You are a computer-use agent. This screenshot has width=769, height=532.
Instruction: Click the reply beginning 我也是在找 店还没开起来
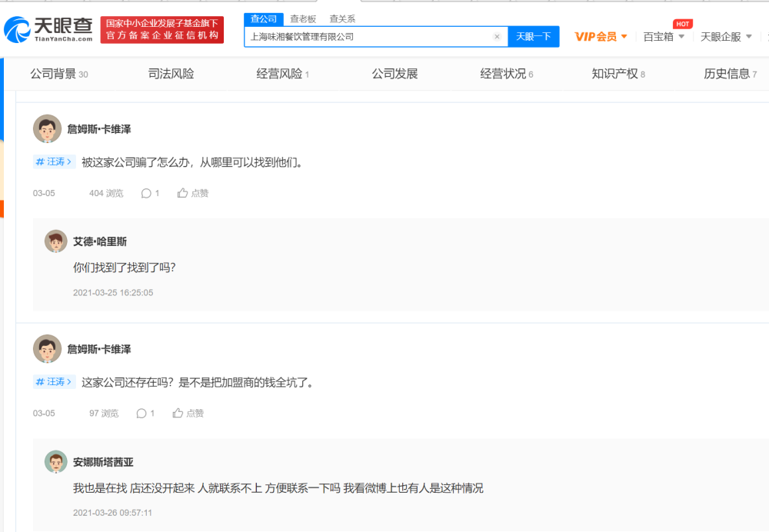(x=278, y=488)
